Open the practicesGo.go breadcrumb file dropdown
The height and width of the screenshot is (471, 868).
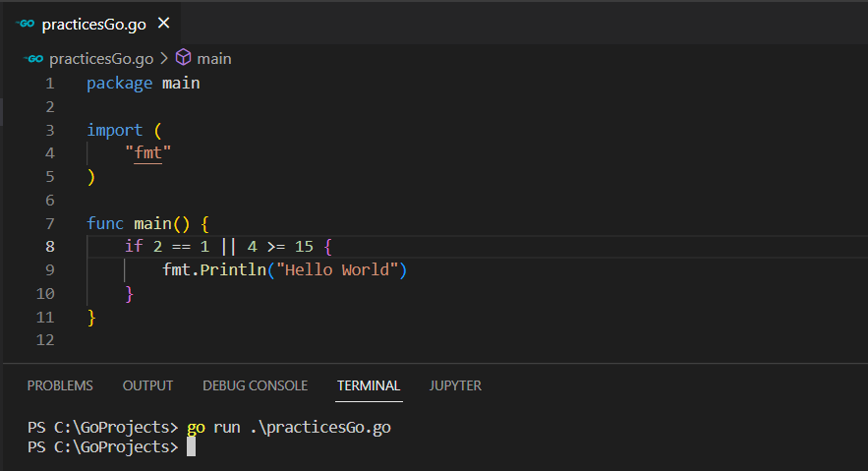tap(100, 59)
